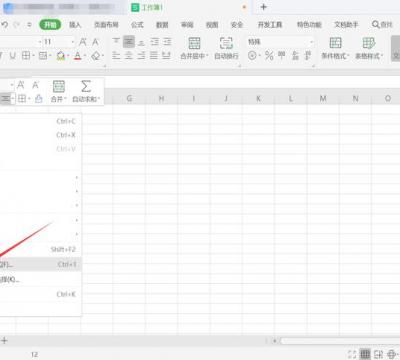Click distributed alignment icon
Image resolution: width=400 pixels, height=360 pixels.
pyautogui.click(x=166, y=56)
